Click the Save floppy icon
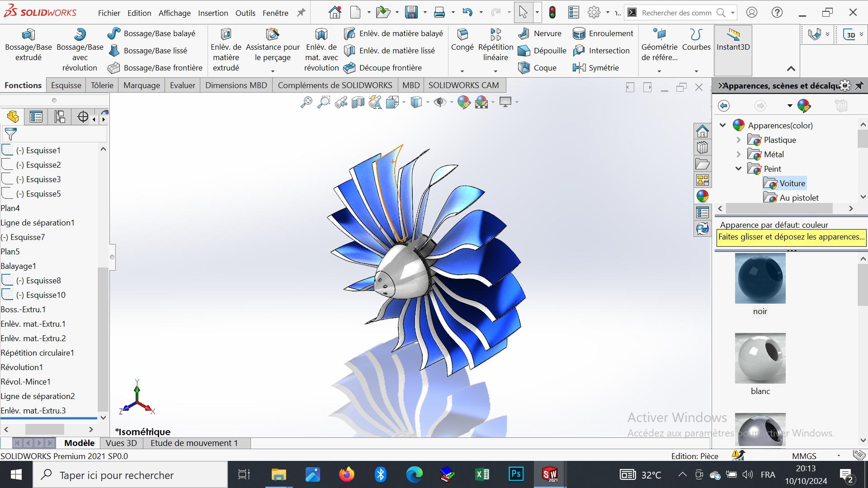The image size is (868, 488). tap(411, 13)
